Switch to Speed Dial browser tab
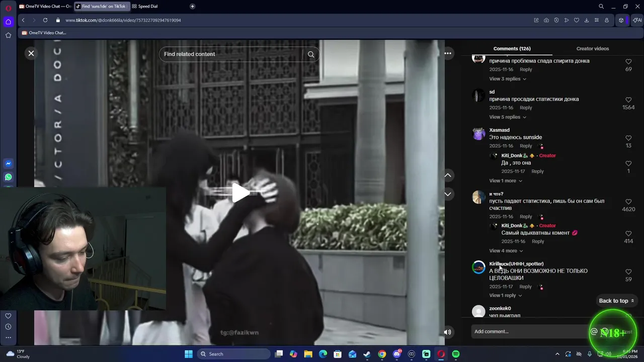The width and height of the screenshot is (644, 362). [148, 7]
